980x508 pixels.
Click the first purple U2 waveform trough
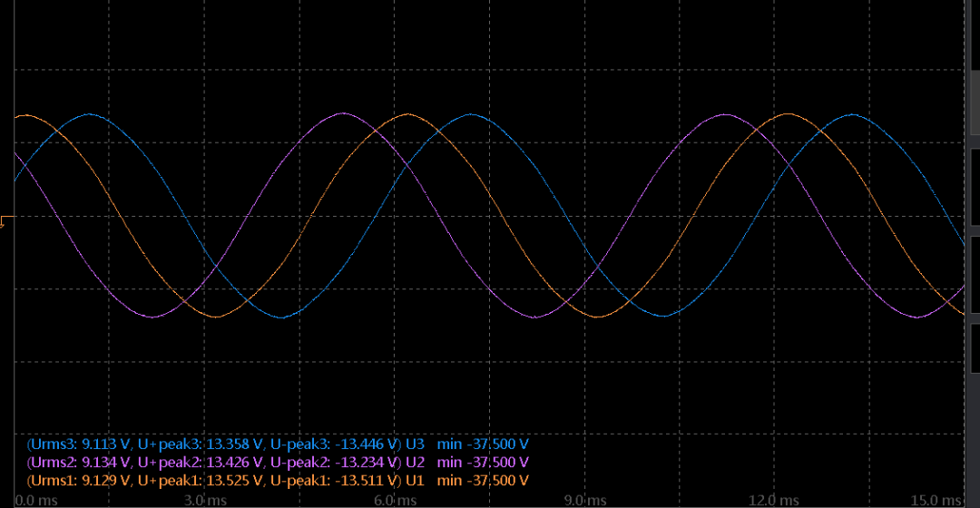tap(153, 317)
